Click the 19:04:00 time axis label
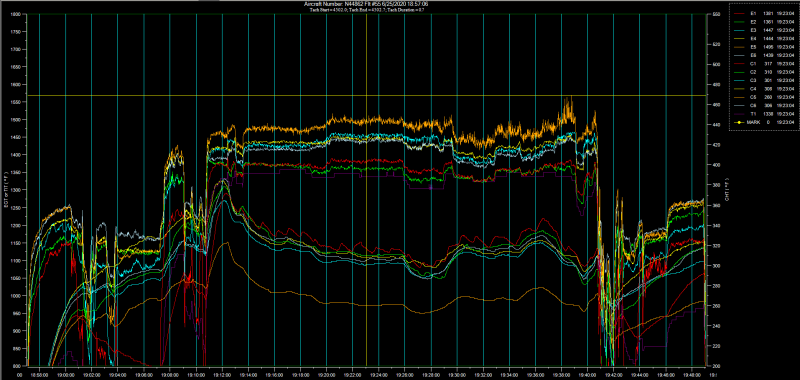This screenshot has height=380, width=800. pyautogui.click(x=118, y=374)
